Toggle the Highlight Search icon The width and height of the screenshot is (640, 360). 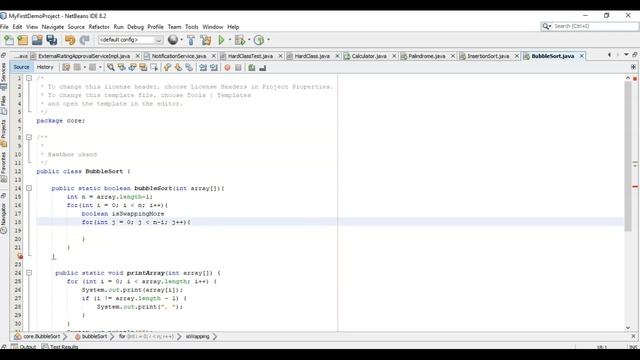click(143, 67)
